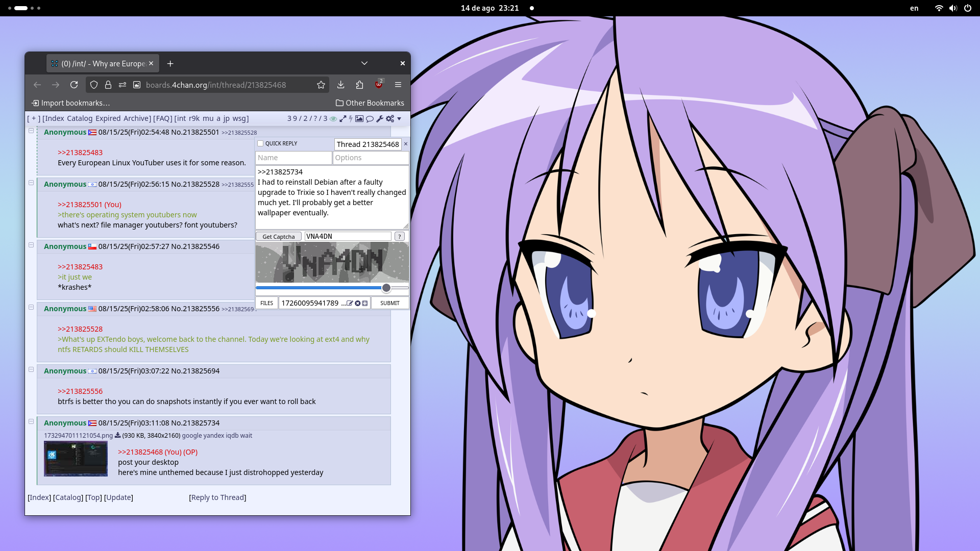Open the header dropdown arrow menu

tap(399, 119)
